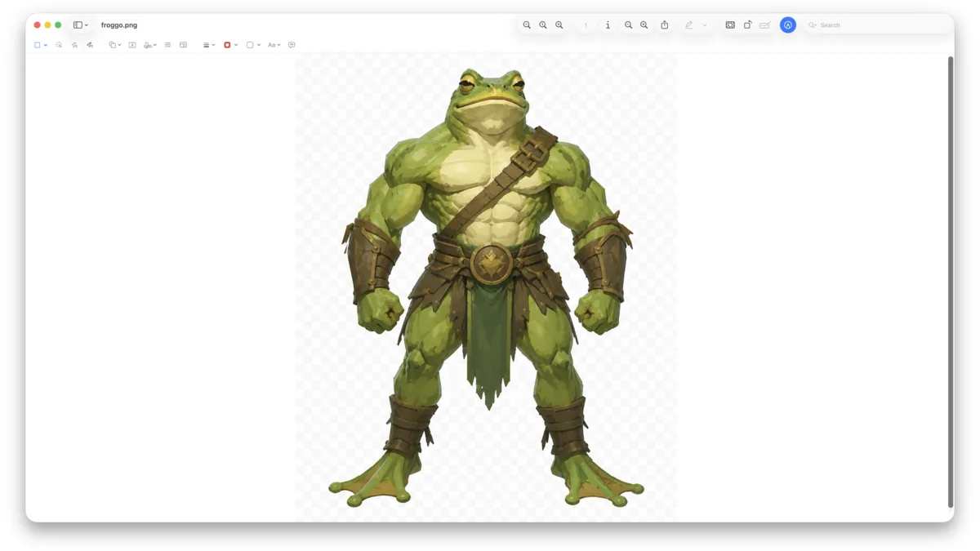The width and height of the screenshot is (980, 551).
Task: Activate the Instant Alpha magic wand tool
Action: (59, 45)
